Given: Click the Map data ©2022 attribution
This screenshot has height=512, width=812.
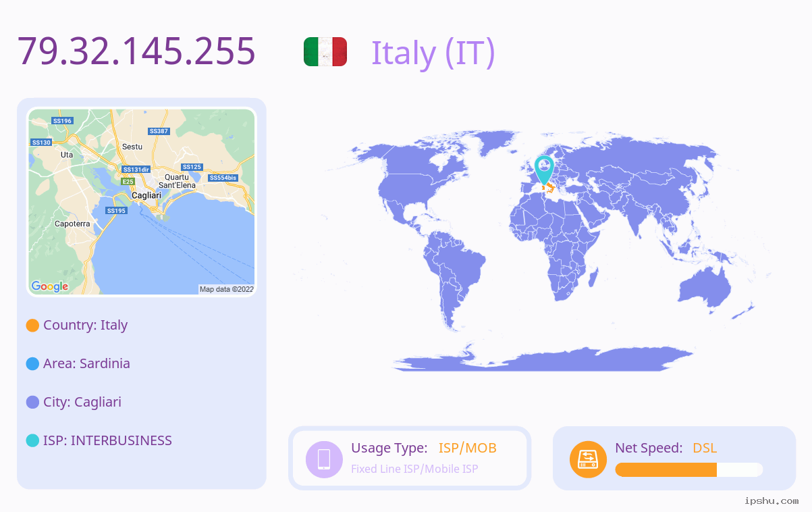Looking at the screenshot, I should [227, 289].
